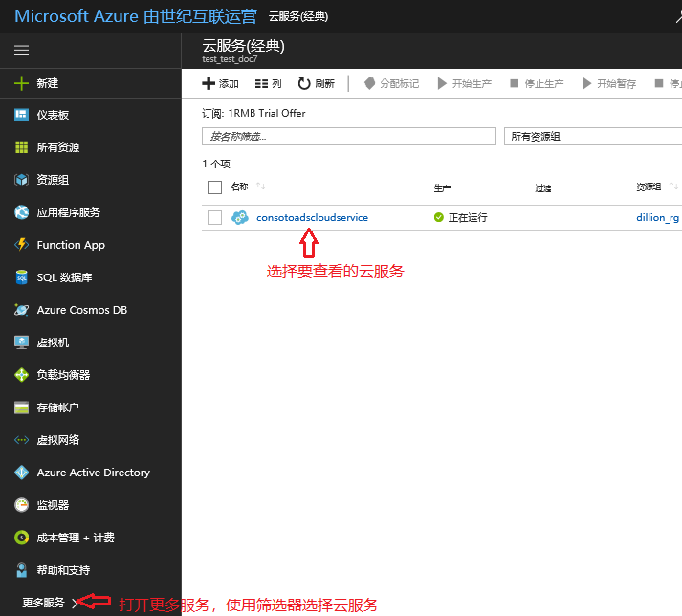
Task: Open the consotoadscloudservice cloud service link
Action: click(x=312, y=217)
